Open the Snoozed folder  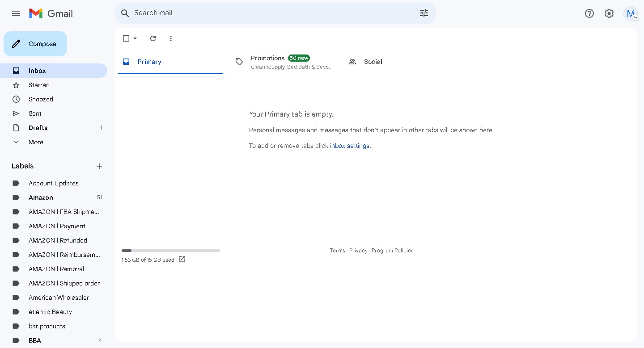pyautogui.click(x=54, y=99)
